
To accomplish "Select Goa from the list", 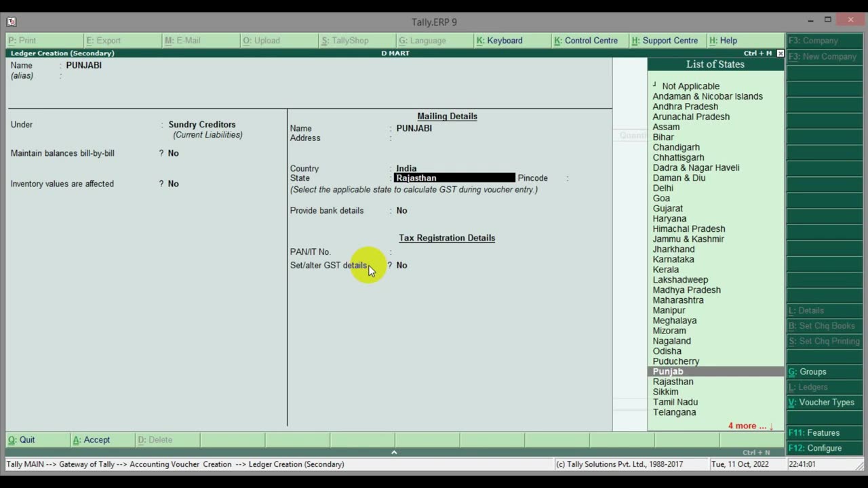I will pyautogui.click(x=661, y=198).
